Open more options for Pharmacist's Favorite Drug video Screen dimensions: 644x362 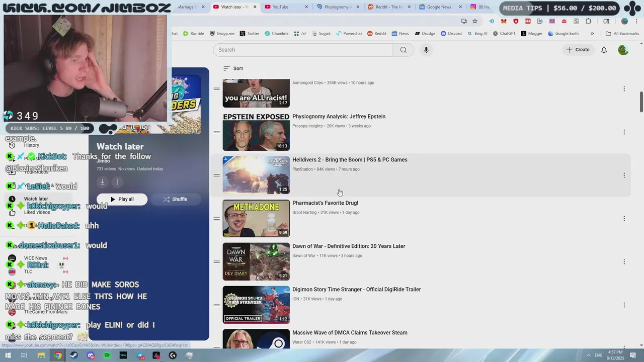tap(624, 219)
